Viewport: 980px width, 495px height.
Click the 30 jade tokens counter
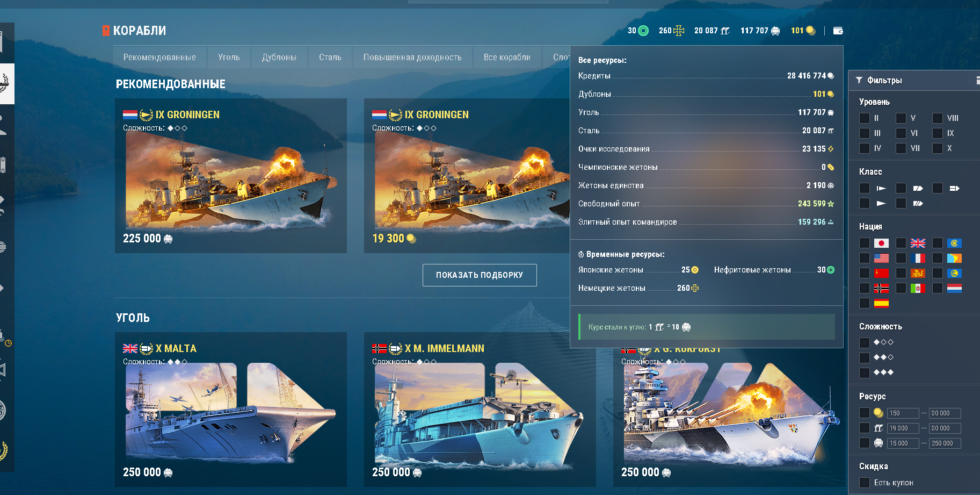tap(638, 31)
